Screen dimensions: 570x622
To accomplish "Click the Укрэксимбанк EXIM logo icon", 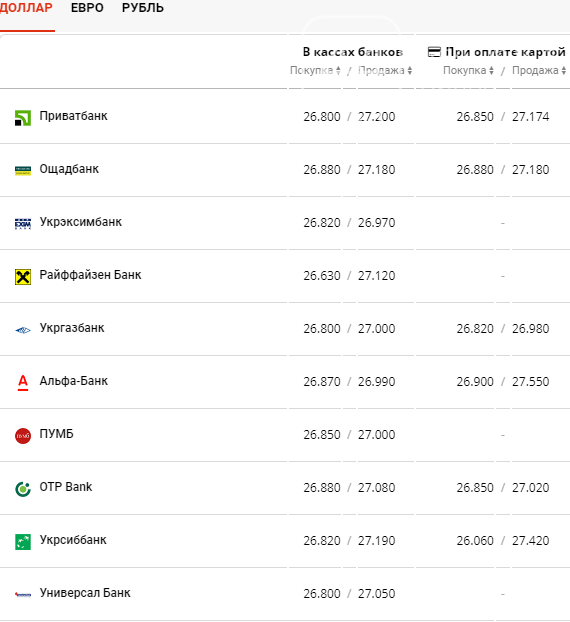I will coord(23,224).
